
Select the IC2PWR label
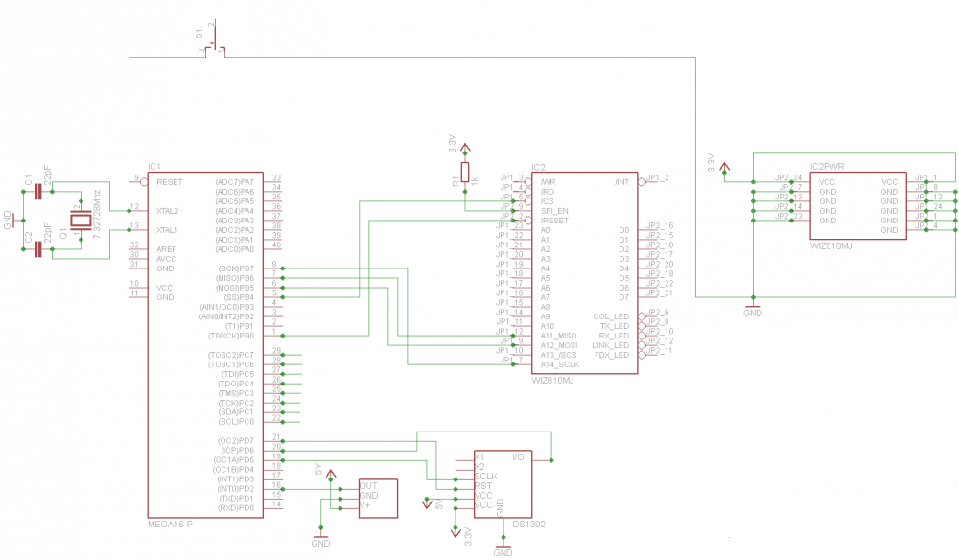tap(827, 166)
